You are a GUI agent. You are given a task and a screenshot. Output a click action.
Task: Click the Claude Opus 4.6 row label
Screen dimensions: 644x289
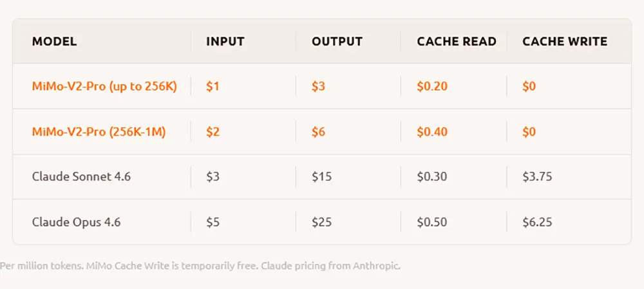coord(76,223)
